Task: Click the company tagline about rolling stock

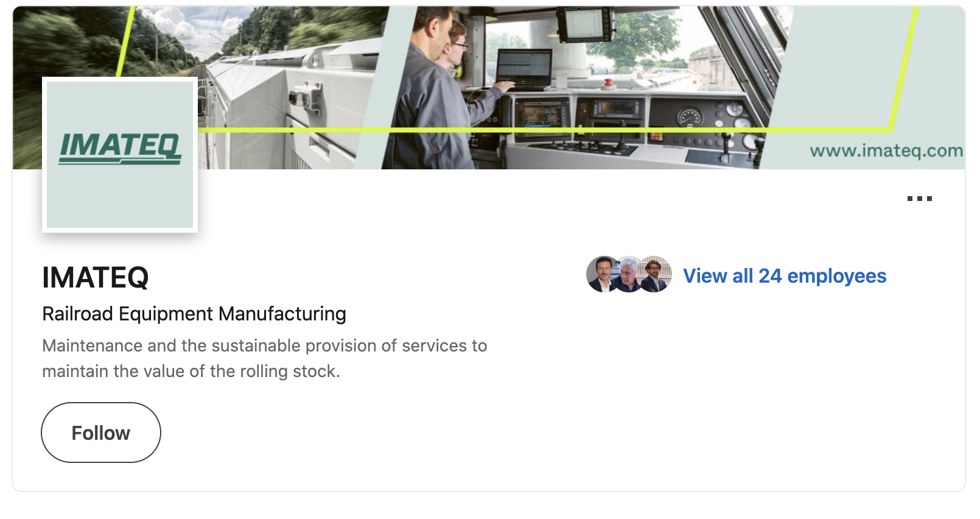Action: coord(264,358)
